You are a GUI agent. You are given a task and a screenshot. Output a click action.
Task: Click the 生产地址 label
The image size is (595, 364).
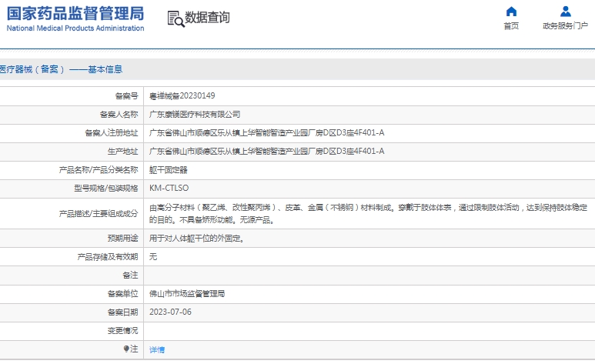[x=123, y=152]
